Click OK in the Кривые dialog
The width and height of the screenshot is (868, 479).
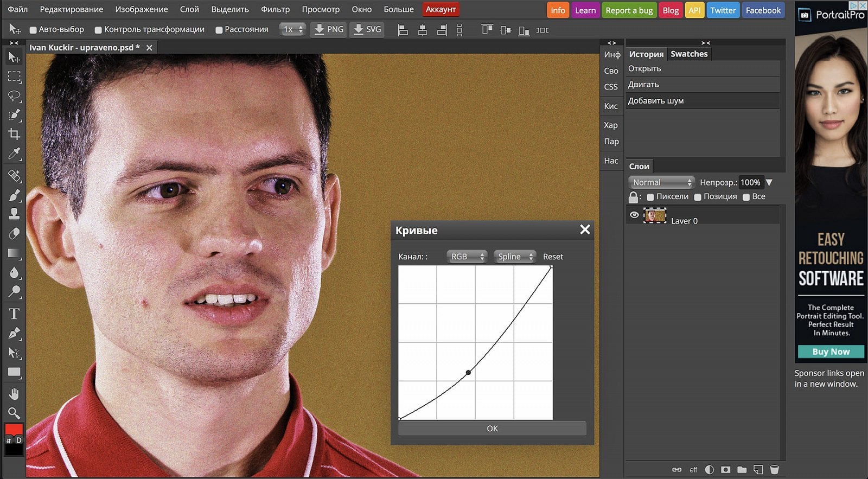[x=492, y=429]
